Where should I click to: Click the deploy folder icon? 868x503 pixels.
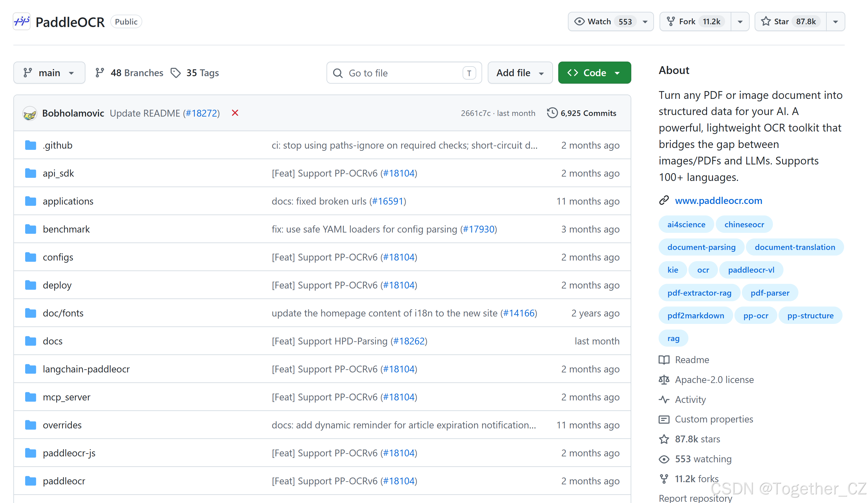pos(31,285)
